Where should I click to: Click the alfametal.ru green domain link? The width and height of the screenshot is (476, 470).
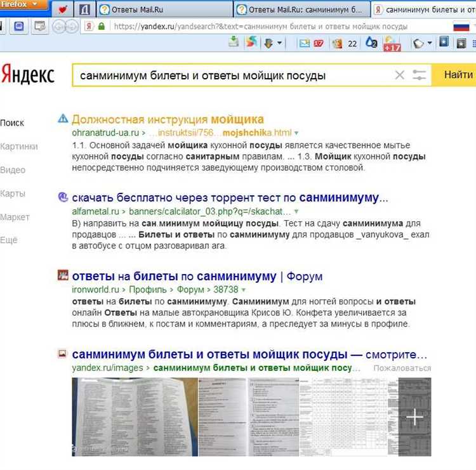95,211
